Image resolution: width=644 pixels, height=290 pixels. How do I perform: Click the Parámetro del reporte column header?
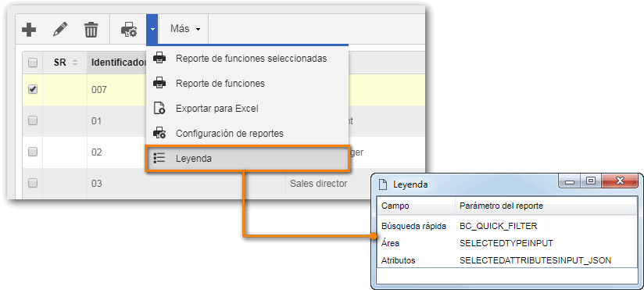502,206
